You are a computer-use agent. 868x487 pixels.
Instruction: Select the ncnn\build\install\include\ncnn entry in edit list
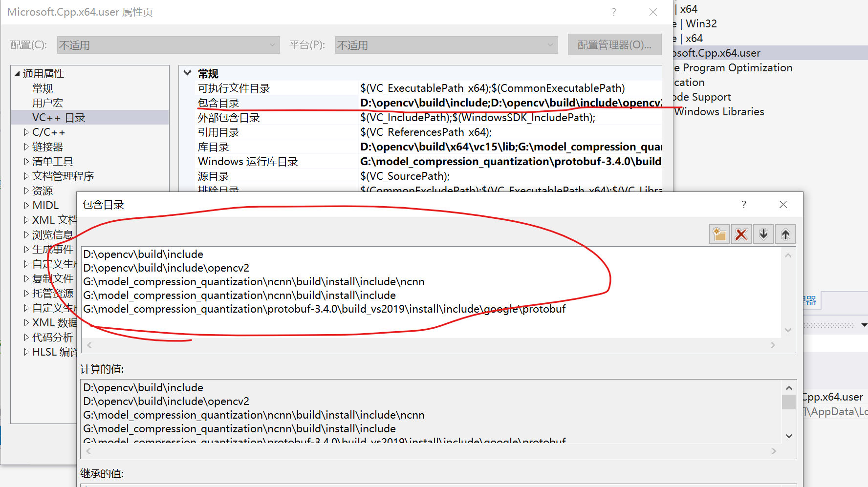(x=254, y=281)
